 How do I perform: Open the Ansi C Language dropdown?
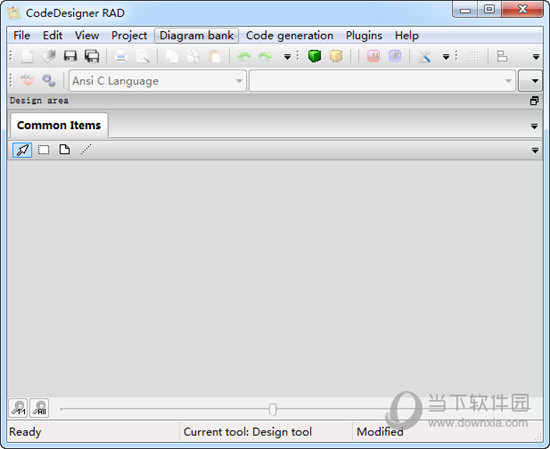(x=157, y=81)
